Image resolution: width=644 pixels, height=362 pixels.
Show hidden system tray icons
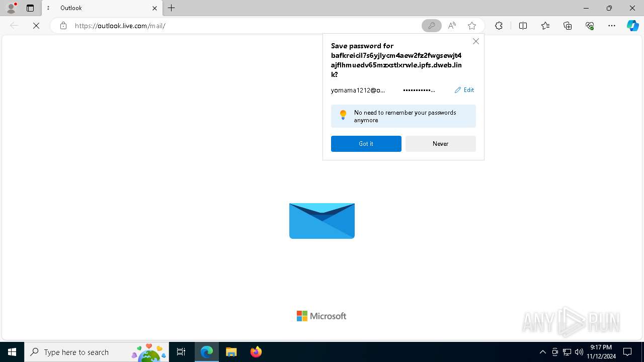coord(542,352)
